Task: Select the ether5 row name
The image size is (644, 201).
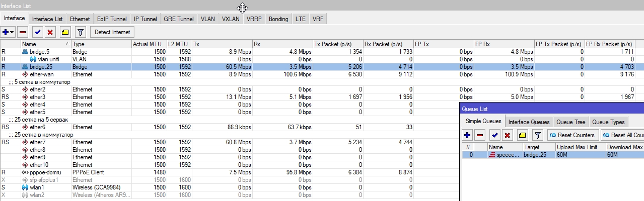Action: [38, 112]
